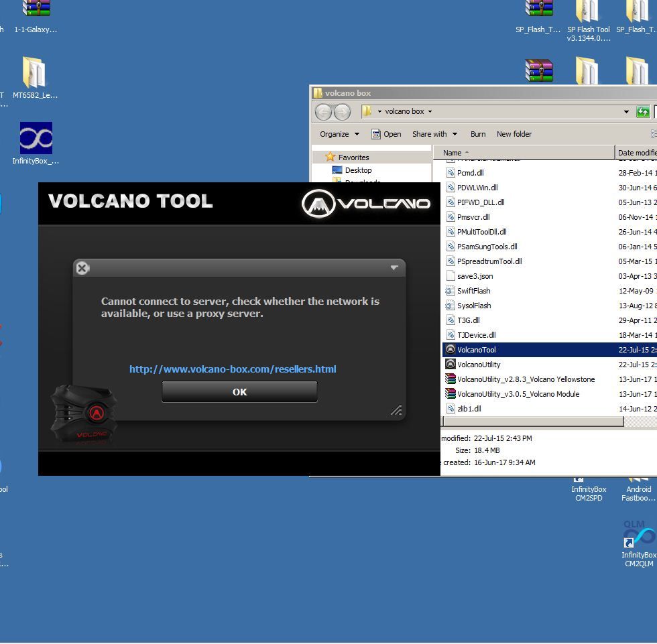Go forward in the volcano box Explorer window
657x644 pixels.
pyautogui.click(x=343, y=112)
